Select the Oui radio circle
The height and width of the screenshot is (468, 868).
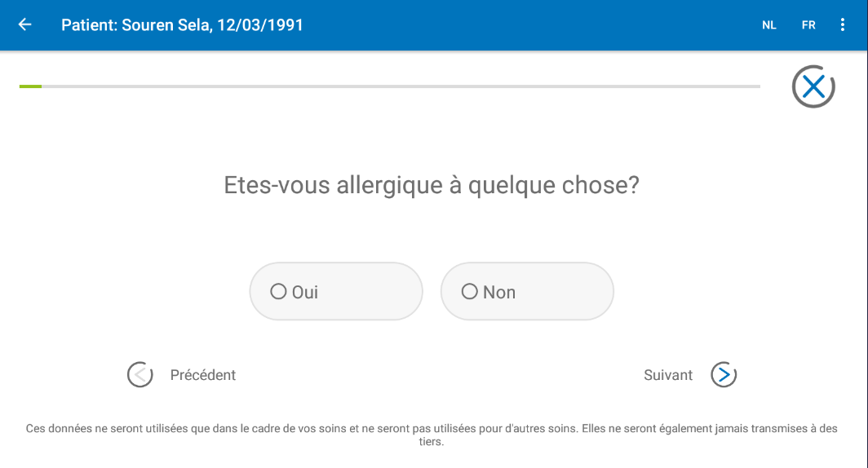278,291
